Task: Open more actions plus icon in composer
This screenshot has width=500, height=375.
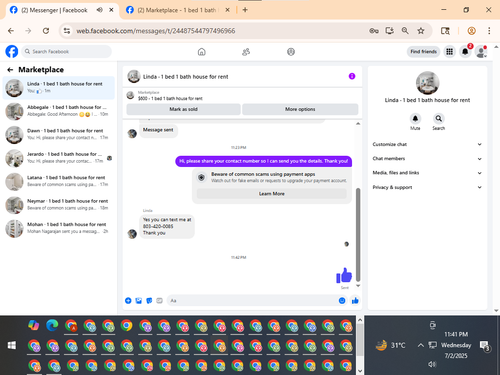Action: tap(128, 301)
